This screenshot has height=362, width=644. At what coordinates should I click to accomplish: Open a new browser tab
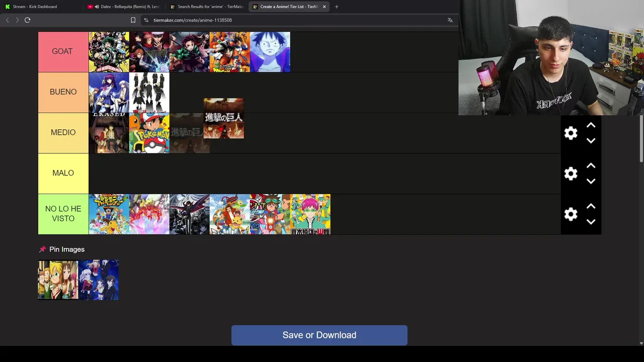click(x=337, y=7)
